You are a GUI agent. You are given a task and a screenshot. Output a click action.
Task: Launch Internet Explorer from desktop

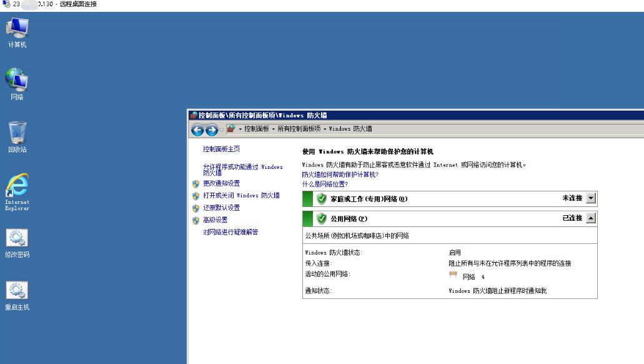pyautogui.click(x=17, y=192)
